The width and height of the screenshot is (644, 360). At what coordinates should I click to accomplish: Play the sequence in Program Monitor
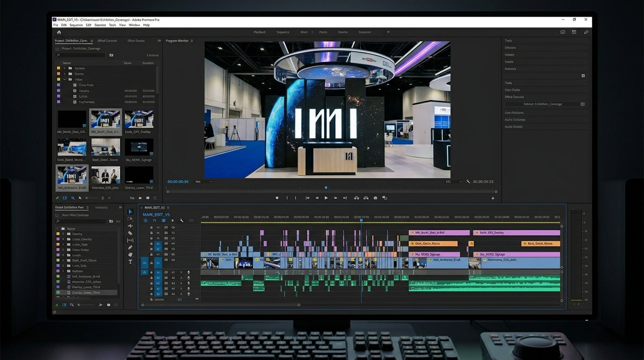tap(326, 198)
